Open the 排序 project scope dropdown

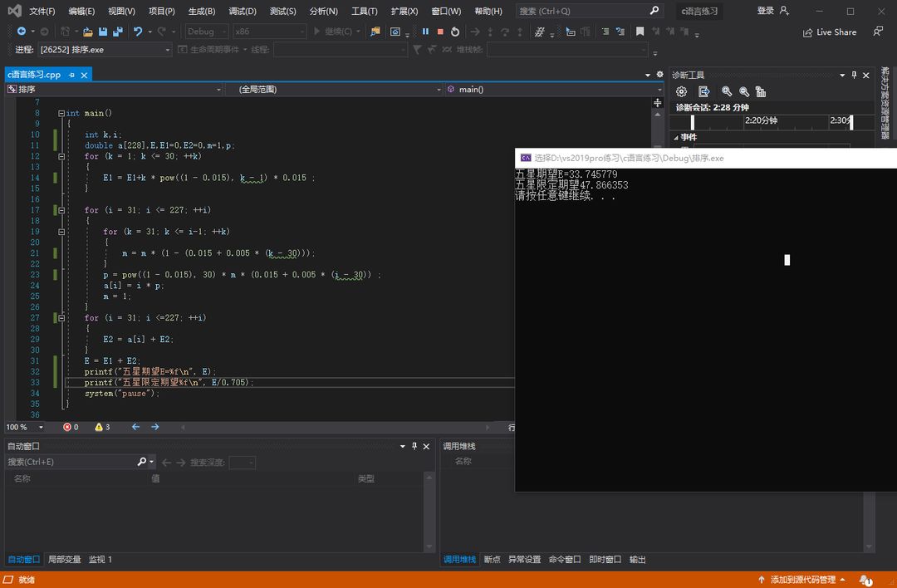(115, 89)
